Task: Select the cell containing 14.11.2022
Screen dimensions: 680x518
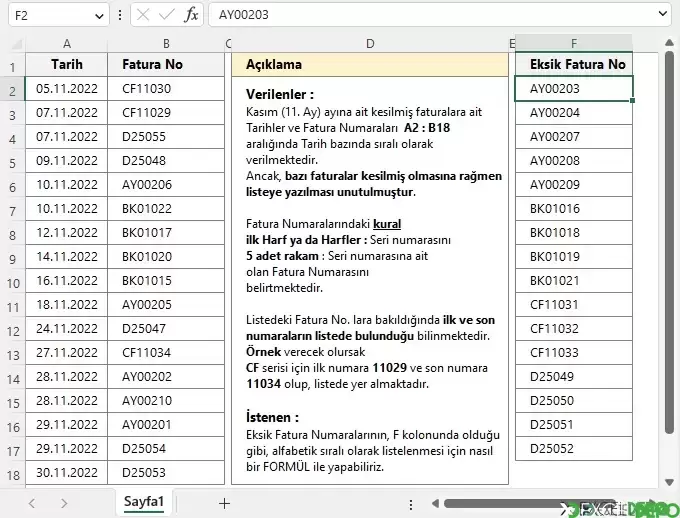Action: click(x=66, y=257)
